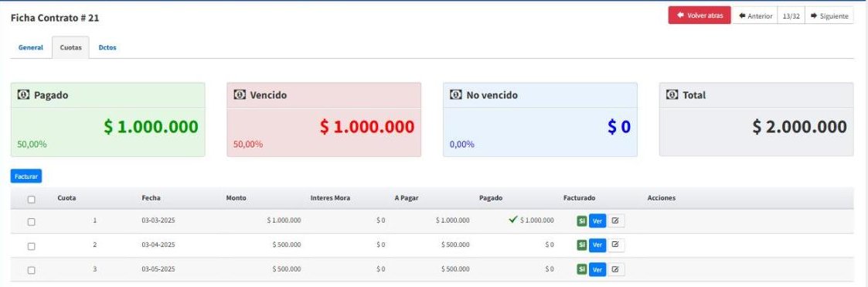
Task: Go to the Siguiente contract
Action: [829, 15]
